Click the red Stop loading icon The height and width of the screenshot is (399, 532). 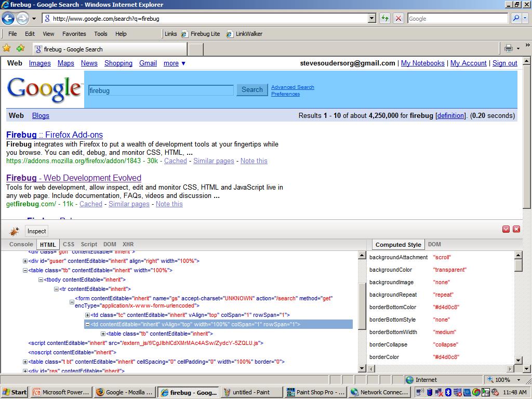tap(398, 18)
